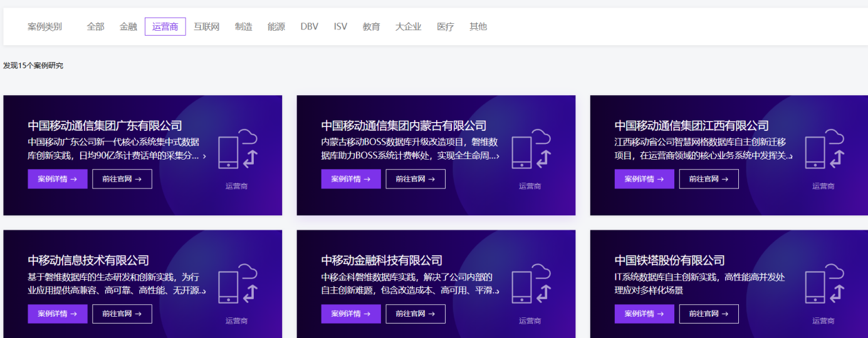Click 前往官网 for 中国移动通信集团内蒙古有限公司
Image resolution: width=868 pixels, height=338 pixels.
[x=416, y=179]
